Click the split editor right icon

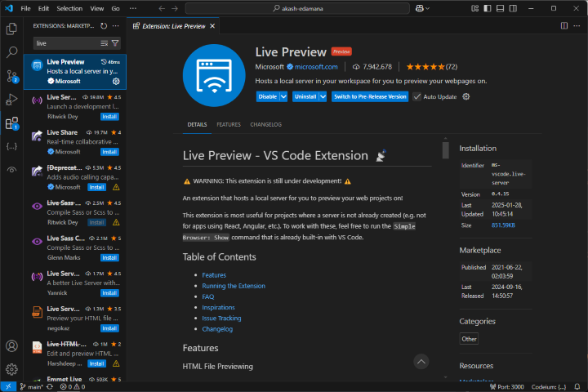[x=564, y=25]
